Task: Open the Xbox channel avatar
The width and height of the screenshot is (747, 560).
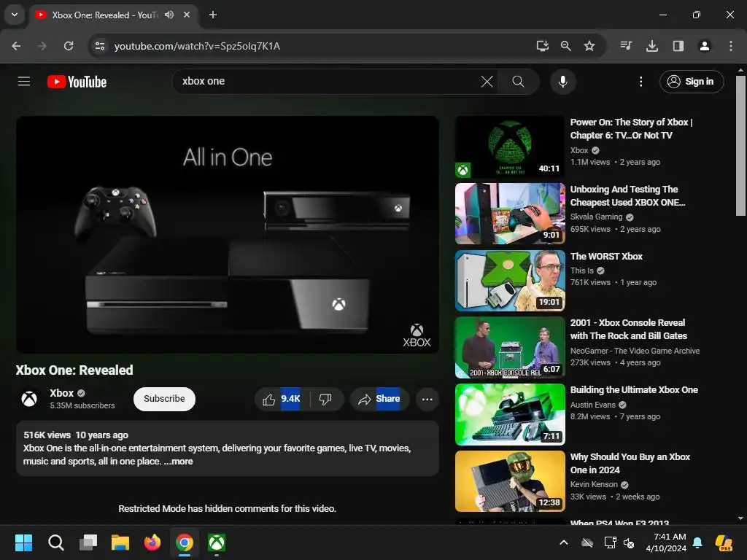Action: coord(29,399)
